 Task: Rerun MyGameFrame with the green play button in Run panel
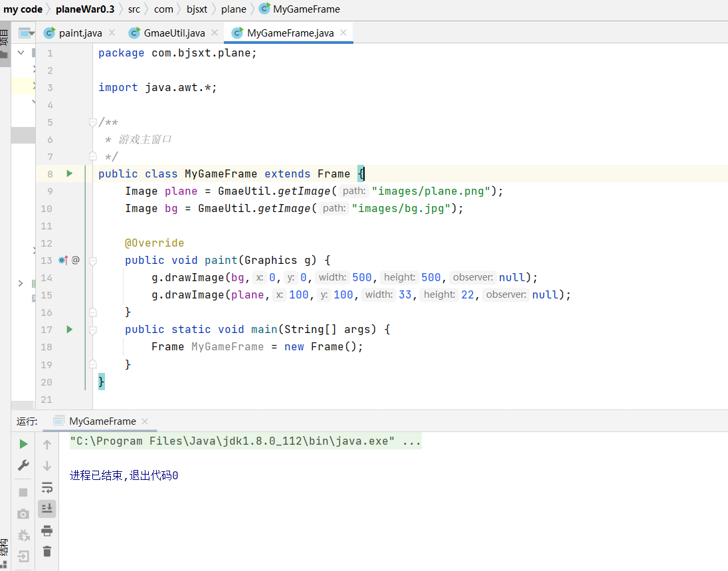[x=23, y=444]
